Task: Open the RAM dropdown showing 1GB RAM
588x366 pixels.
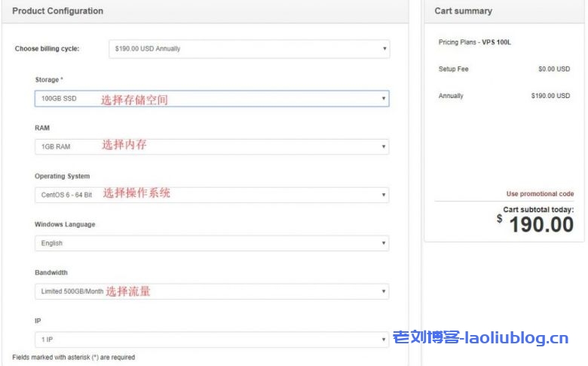Action: tap(211, 146)
